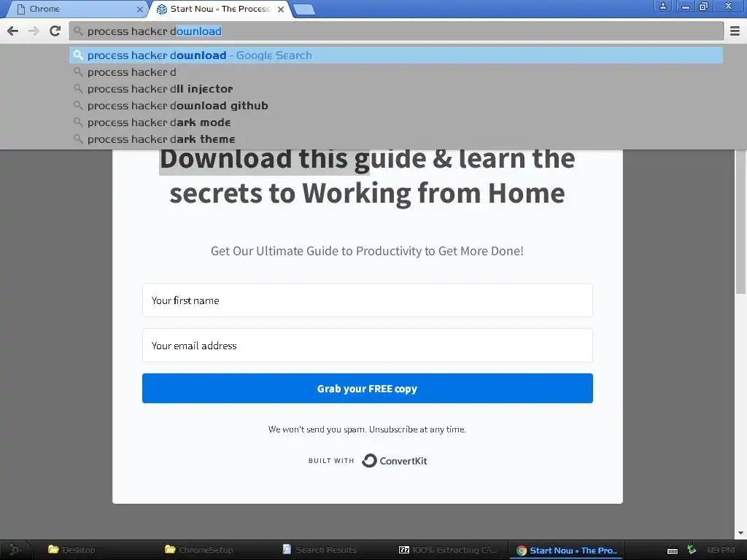Click the 'Start Now » The Pro...' Chrome taskbar item

567,551
